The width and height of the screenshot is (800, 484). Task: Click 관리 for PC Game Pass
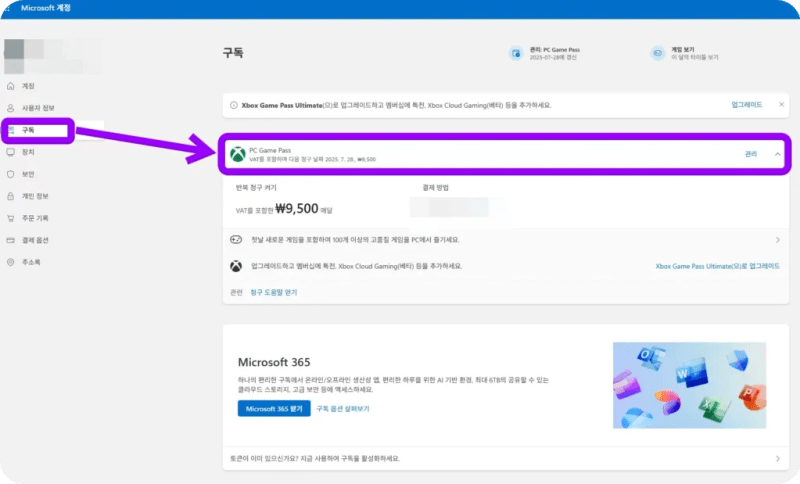click(x=751, y=154)
